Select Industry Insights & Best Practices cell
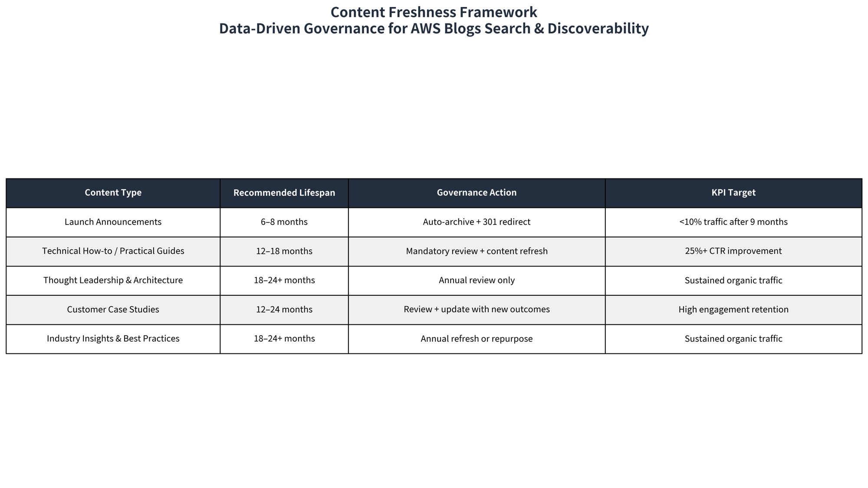This screenshot has width=868, height=488. point(113,339)
